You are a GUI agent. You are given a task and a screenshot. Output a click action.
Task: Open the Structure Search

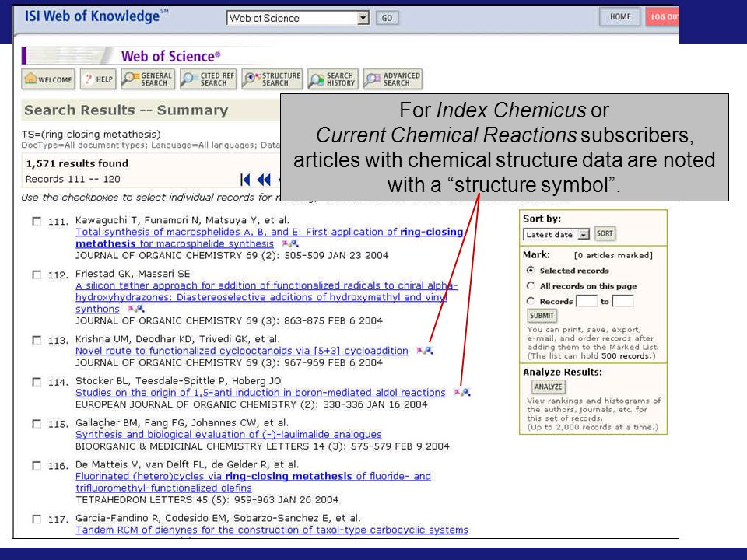click(x=272, y=79)
